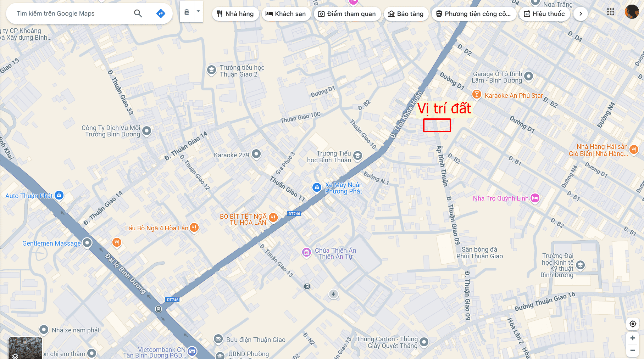Open the Nhà Trọ Quỳnh Linh lodging pin
The image size is (644, 359).
coord(535,198)
